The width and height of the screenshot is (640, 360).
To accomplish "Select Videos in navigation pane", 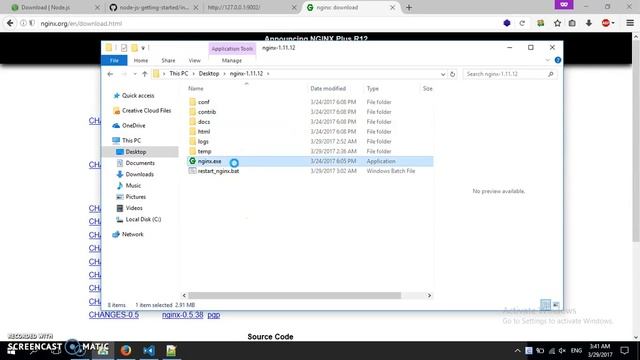I will pyautogui.click(x=134, y=208).
